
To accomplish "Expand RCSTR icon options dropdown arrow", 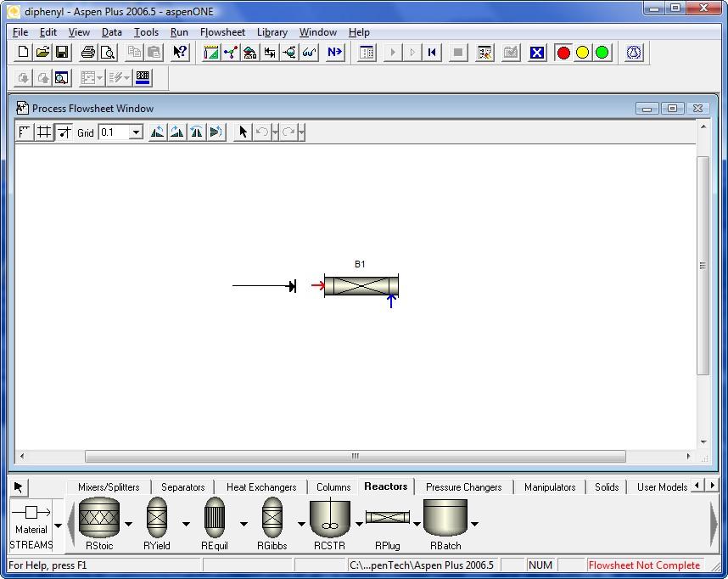I will (x=359, y=524).
